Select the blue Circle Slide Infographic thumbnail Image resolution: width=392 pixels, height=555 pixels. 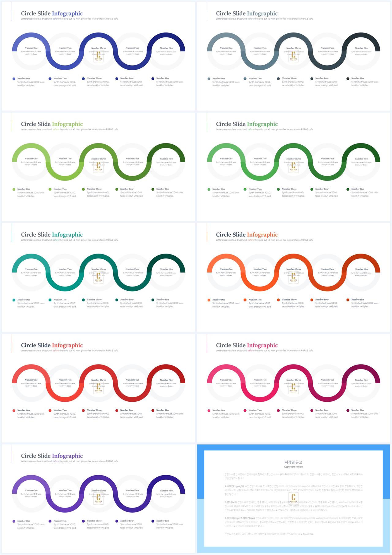tap(98, 56)
